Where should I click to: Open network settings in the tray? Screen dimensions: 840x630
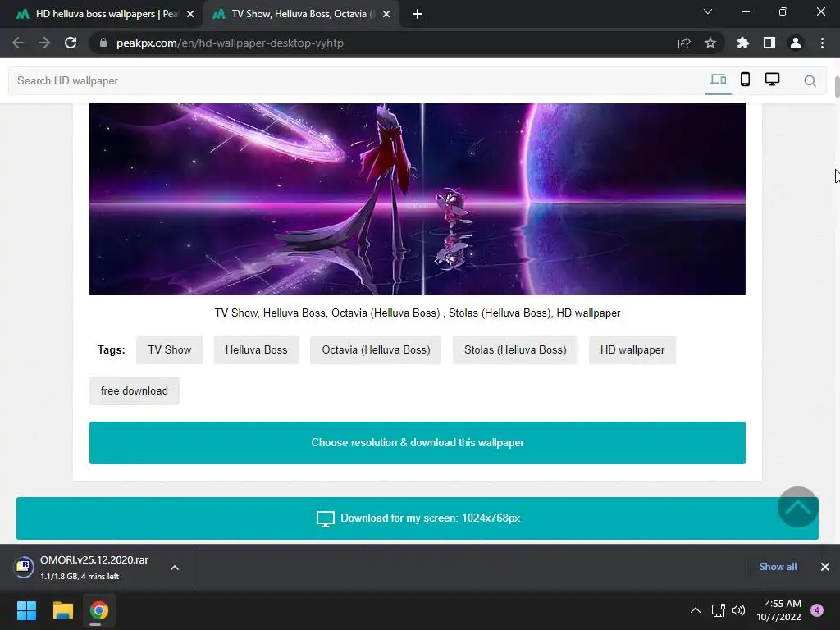(718, 610)
